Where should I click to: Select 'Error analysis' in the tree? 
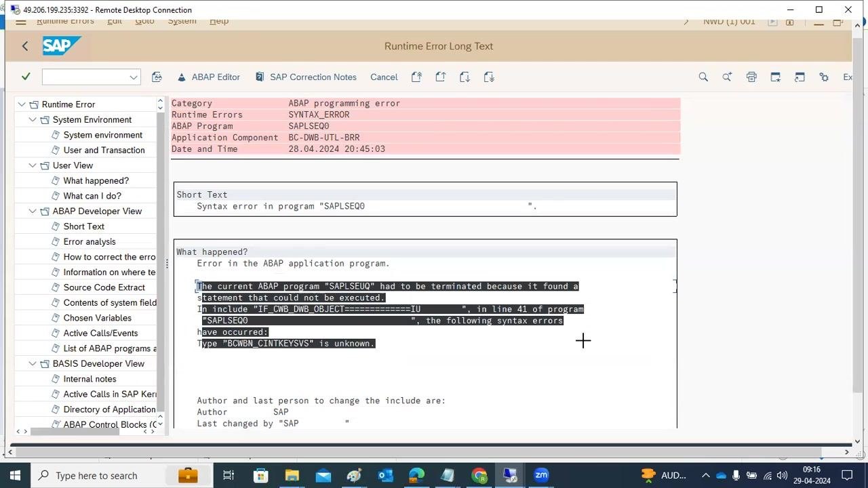pos(90,242)
